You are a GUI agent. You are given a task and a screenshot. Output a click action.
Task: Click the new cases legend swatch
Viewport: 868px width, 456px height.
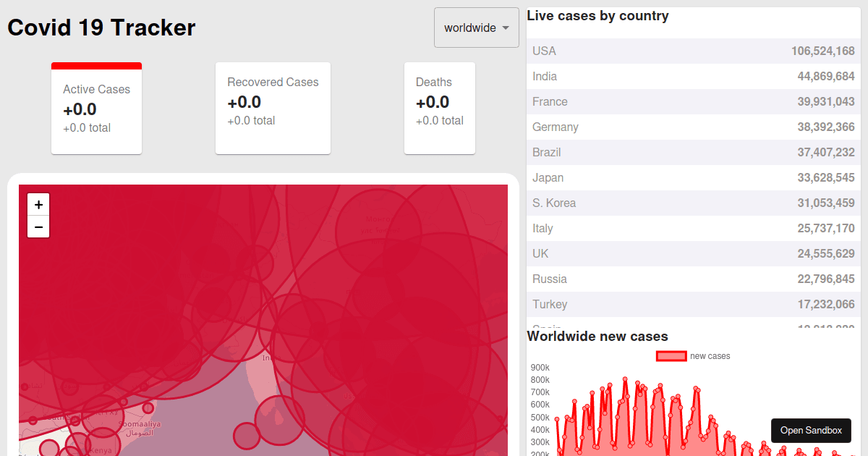pyautogui.click(x=671, y=355)
